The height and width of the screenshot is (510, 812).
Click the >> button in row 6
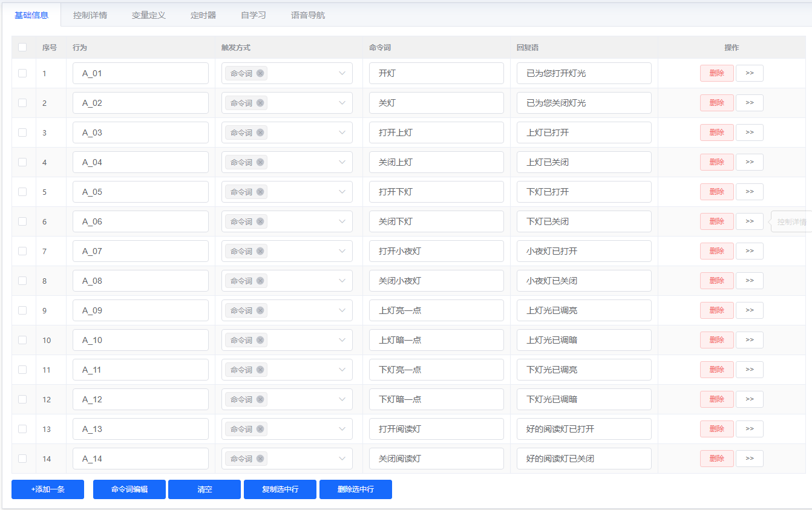(749, 221)
